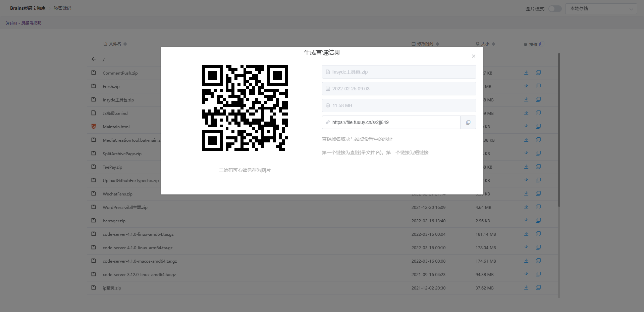Download code-server-4.1.0-linux-amd64.tar.gz
The height and width of the screenshot is (312, 644).
pyautogui.click(x=526, y=234)
